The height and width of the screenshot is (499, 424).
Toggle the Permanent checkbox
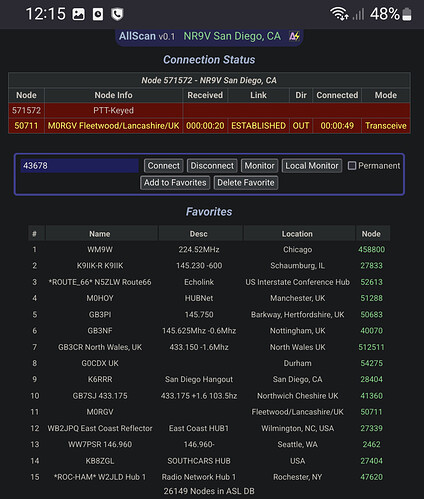pos(352,166)
